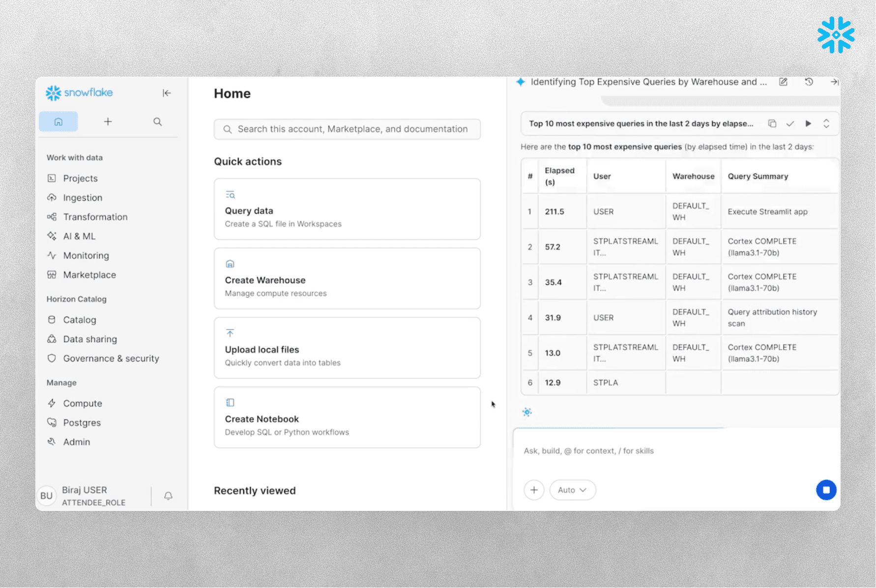Open the sidebar search icon
Screen dimensions: 876x588
[x=157, y=121]
